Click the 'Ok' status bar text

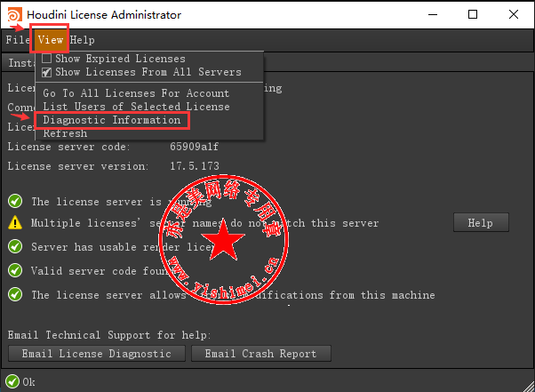point(28,381)
